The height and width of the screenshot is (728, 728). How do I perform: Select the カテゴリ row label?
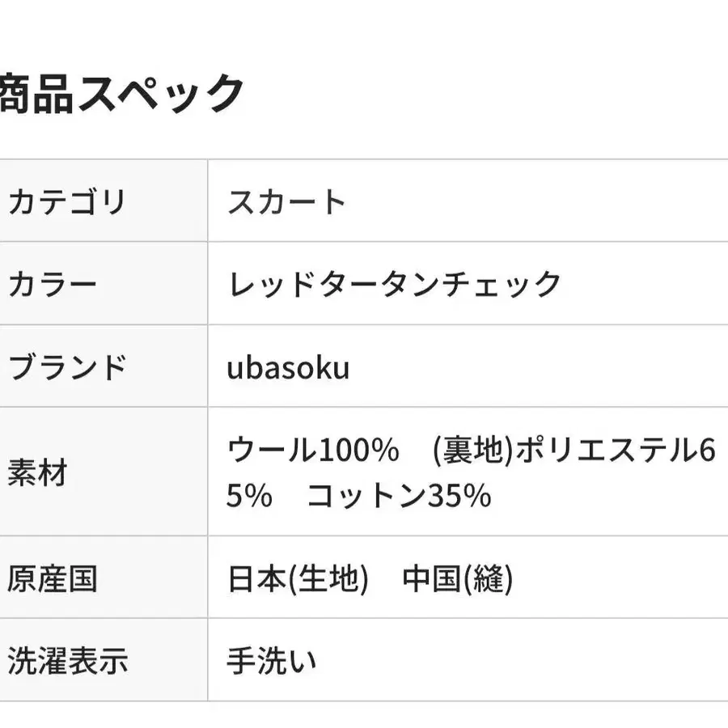click(66, 201)
